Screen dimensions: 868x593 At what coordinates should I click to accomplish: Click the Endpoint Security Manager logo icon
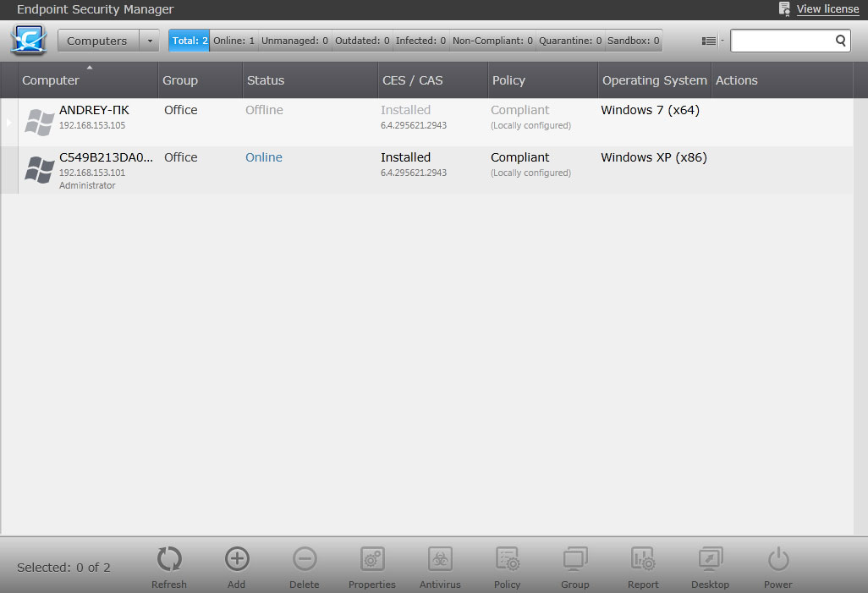pos(29,41)
